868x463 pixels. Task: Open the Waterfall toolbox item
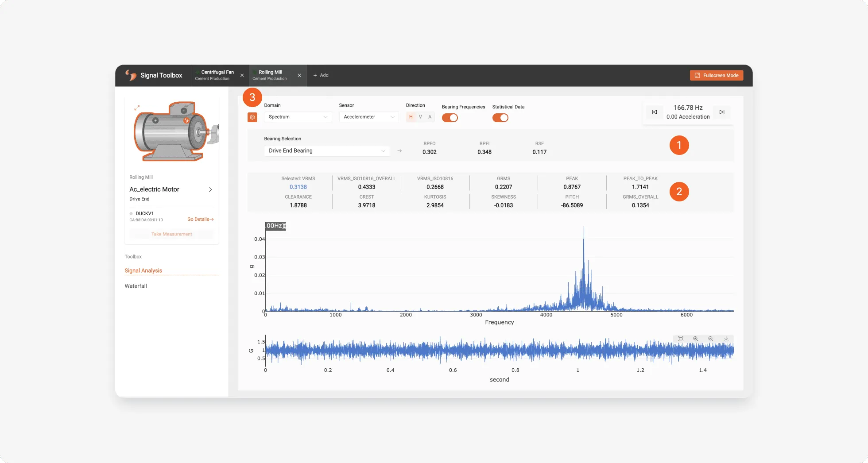[x=136, y=286]
